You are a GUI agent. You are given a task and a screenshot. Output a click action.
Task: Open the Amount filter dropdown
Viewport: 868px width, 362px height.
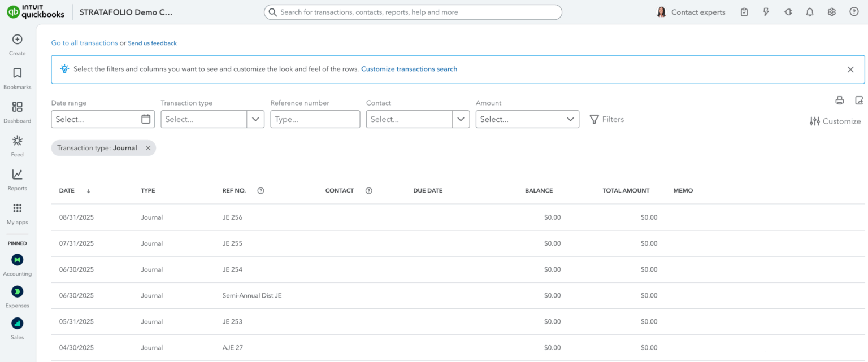click(570, 119)
